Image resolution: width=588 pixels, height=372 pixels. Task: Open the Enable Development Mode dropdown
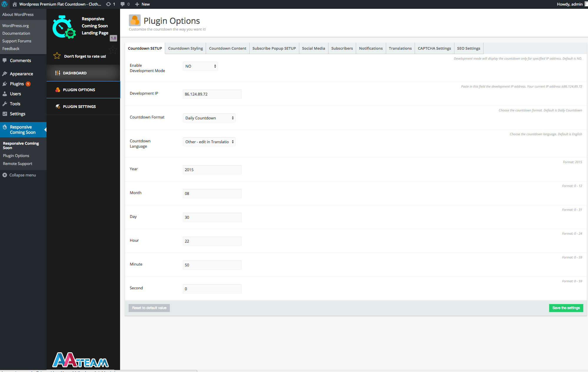[x=200, y=66]
